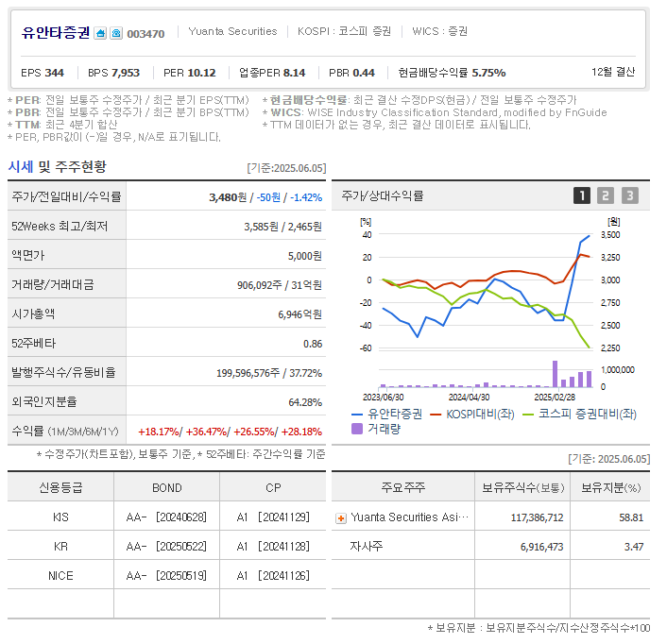Click the stock code 003470

[145, 34]
